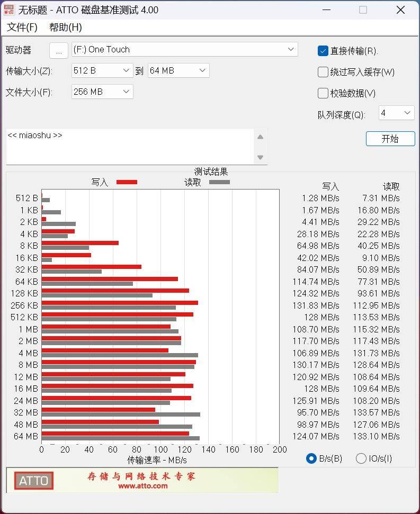Click the ATTO app icon in title bar
Image resolution: width=420 pixels, height=514 pixels.
(9, 10)
